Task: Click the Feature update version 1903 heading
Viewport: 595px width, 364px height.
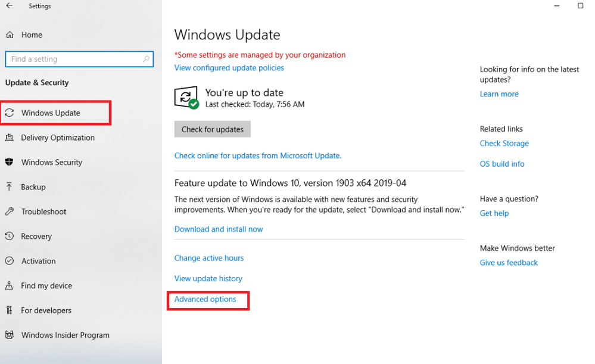Action: [290, 183]
